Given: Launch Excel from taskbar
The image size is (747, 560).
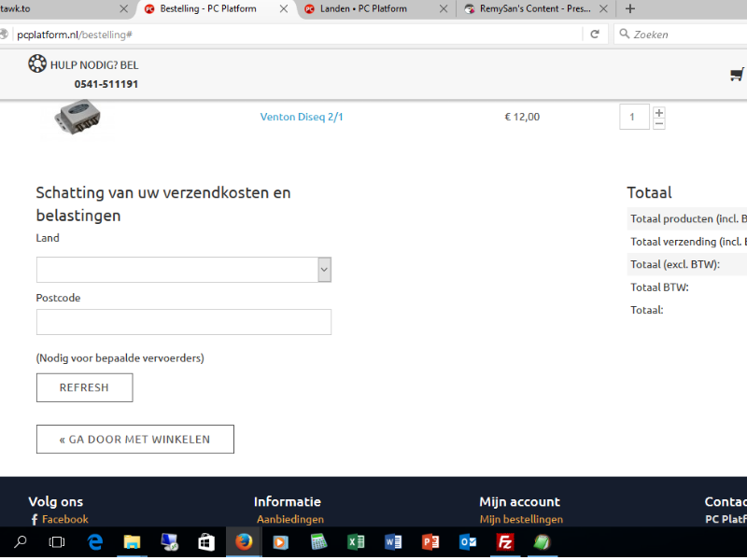Looking at the screenshot, I should click(356, 542).
